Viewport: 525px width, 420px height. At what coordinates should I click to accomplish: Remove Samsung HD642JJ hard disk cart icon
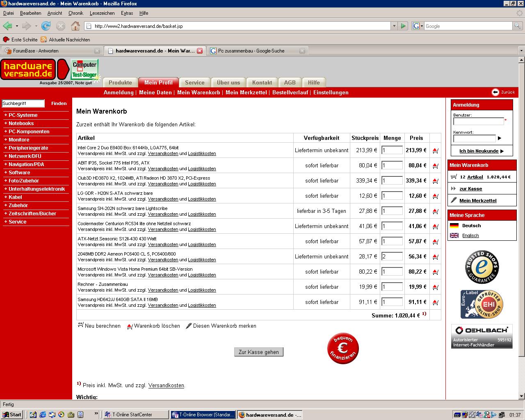435,302
